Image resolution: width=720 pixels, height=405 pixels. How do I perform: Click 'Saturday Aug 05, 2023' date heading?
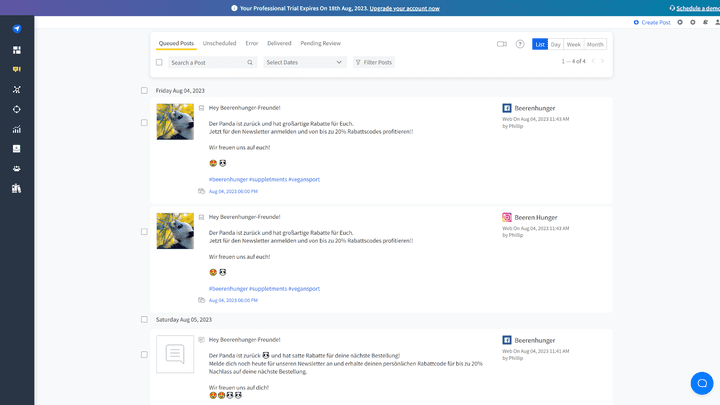click(184, 319)
